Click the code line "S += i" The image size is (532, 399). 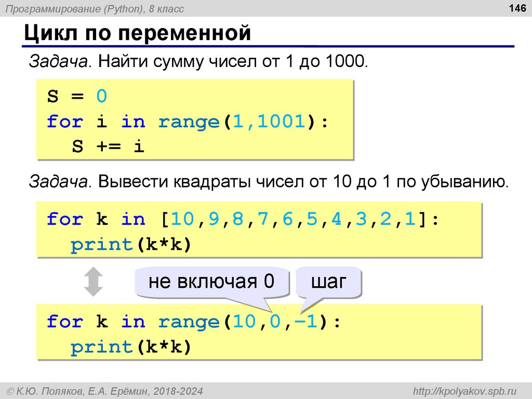pos(108,146)
